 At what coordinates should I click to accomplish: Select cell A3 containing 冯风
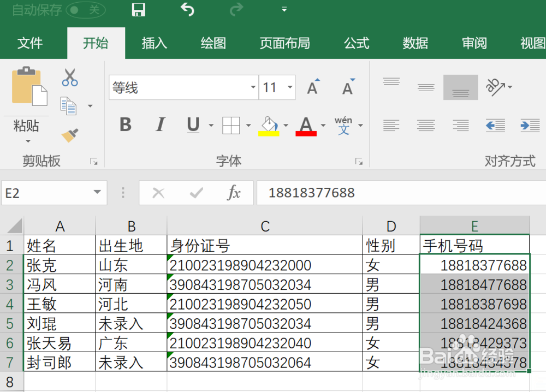(x=60, y=284)
